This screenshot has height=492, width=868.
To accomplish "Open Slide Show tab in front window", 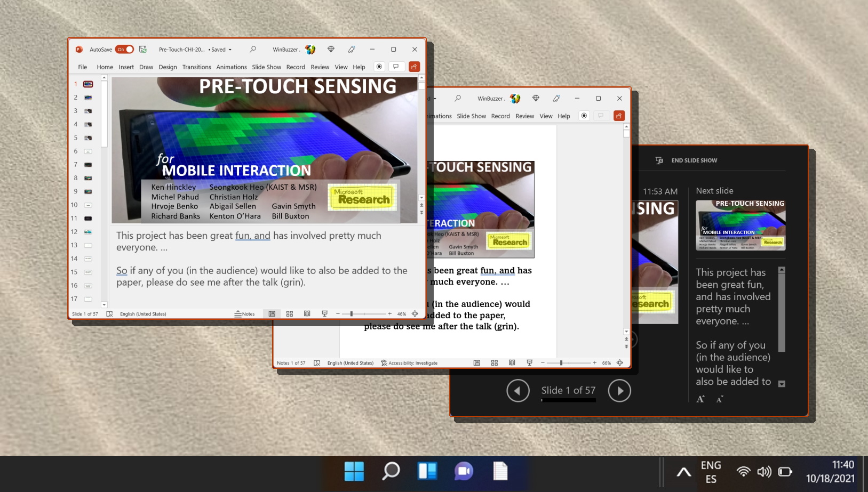I will (266, 67).
